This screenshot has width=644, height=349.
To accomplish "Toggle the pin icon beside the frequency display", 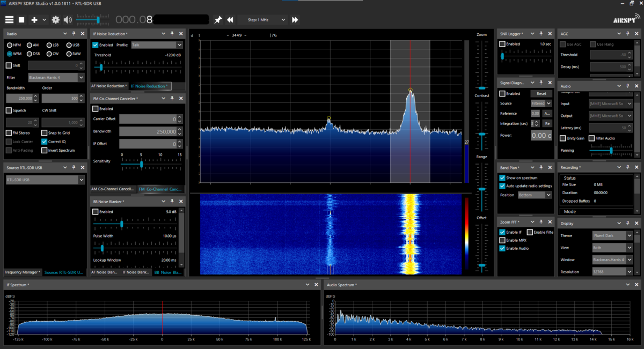I will 218,20.
